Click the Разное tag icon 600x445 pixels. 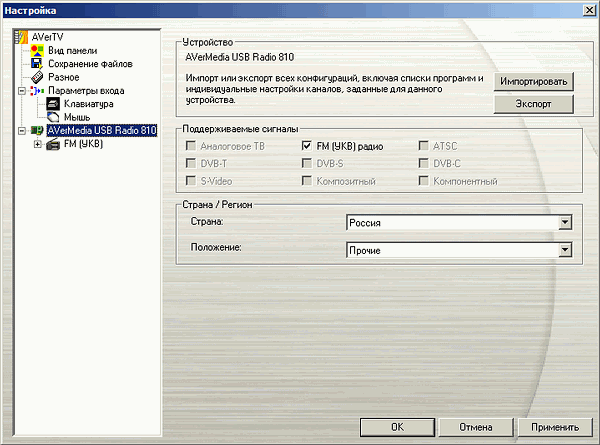37,77
